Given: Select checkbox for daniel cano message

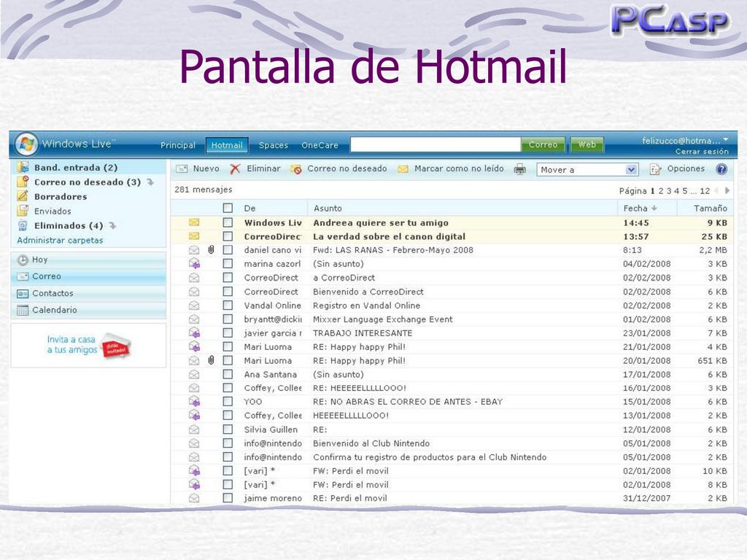Looking at the screenshot, I should pos(228,250).
